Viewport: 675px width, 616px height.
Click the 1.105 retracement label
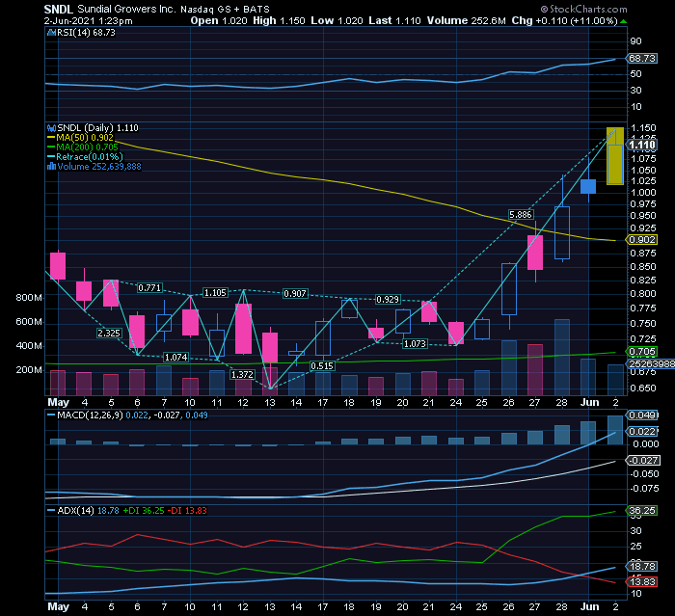click(215, 293)
